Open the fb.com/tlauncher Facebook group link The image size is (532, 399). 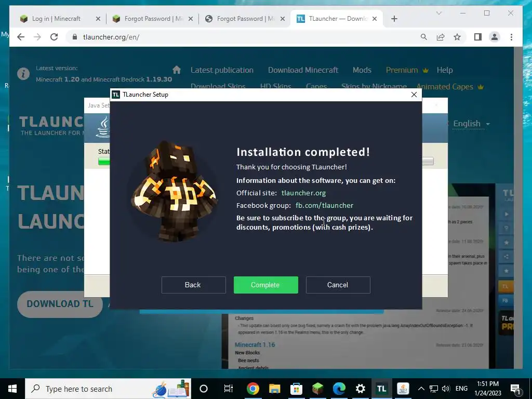pyautogui.click(x=324, y=205)
